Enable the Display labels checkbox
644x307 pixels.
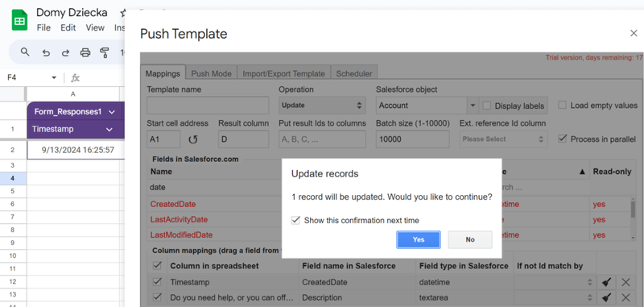click(487, 106)
